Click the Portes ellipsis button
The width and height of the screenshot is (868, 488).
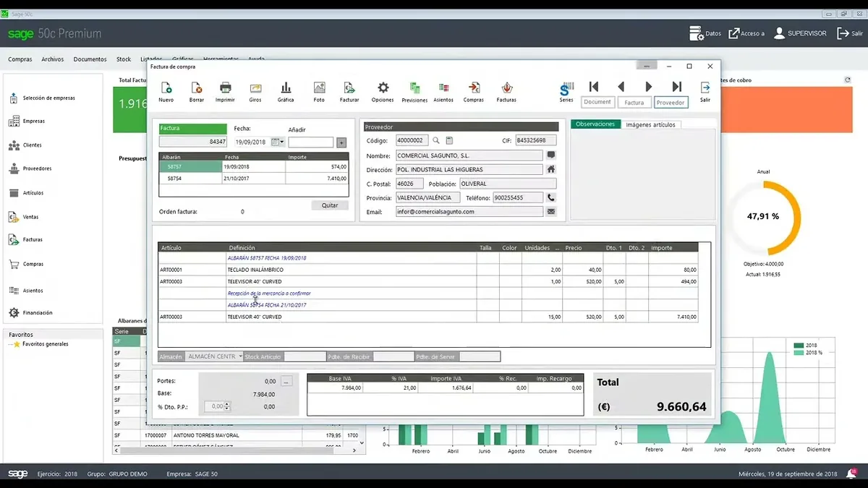point(286,381)
